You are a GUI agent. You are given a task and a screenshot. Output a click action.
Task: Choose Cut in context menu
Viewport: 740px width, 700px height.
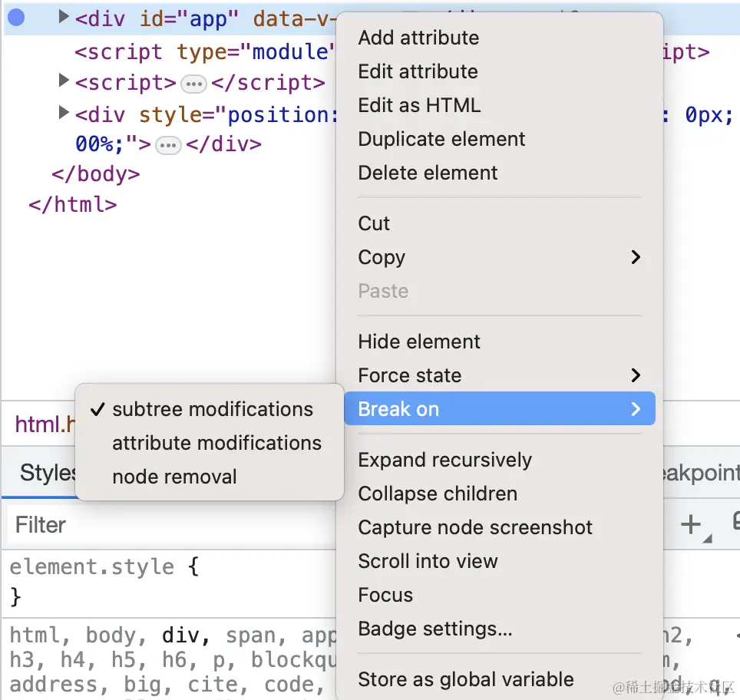[x=499, y=223]
